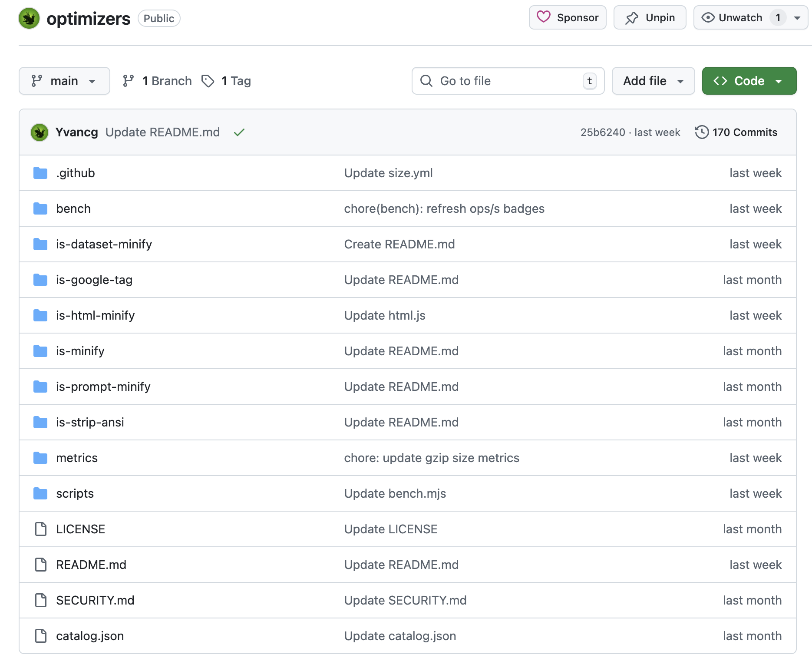
Task: Expand the Code button dropdown arrow
Action: click(779, 81)
